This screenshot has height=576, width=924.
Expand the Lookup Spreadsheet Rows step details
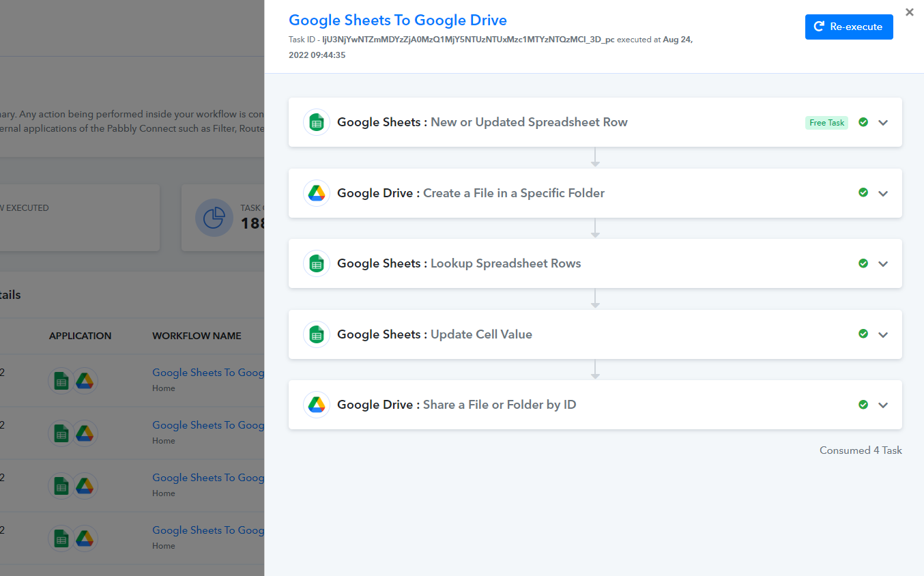tap(883, 264)
